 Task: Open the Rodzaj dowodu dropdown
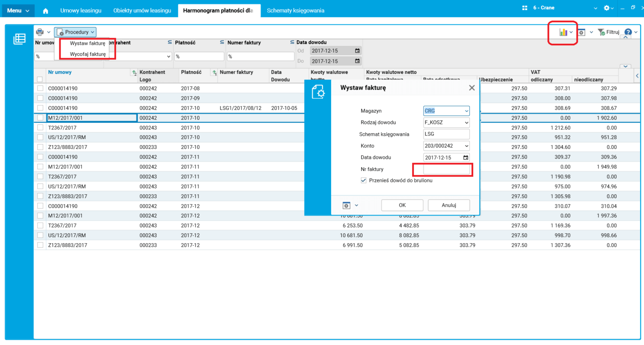click(x=466, y=123)
